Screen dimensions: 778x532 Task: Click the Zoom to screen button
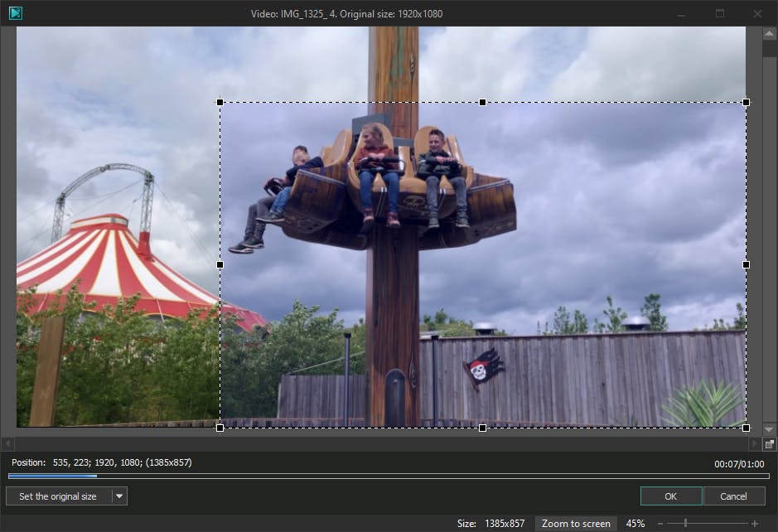[576, 524]
